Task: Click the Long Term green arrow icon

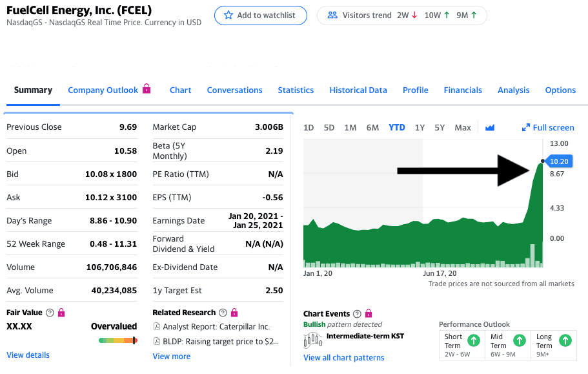Action: [x=565, y=340]
